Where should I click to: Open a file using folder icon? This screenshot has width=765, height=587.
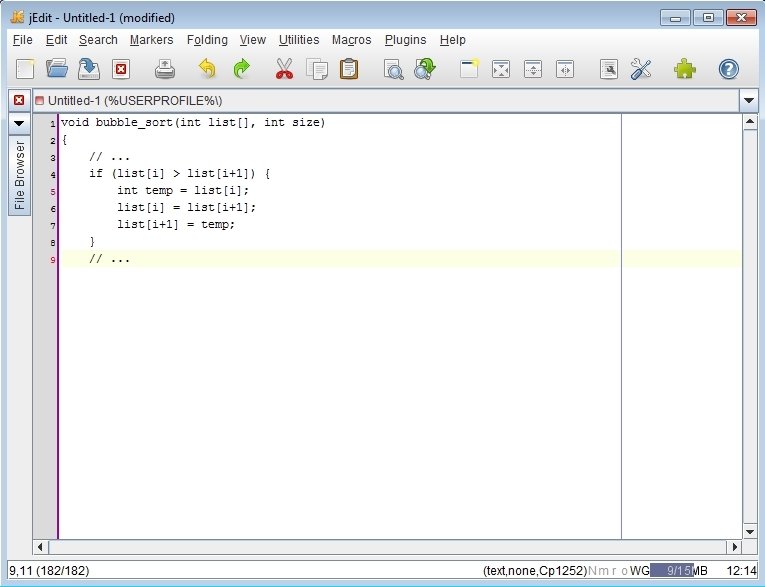coord(57,69)
